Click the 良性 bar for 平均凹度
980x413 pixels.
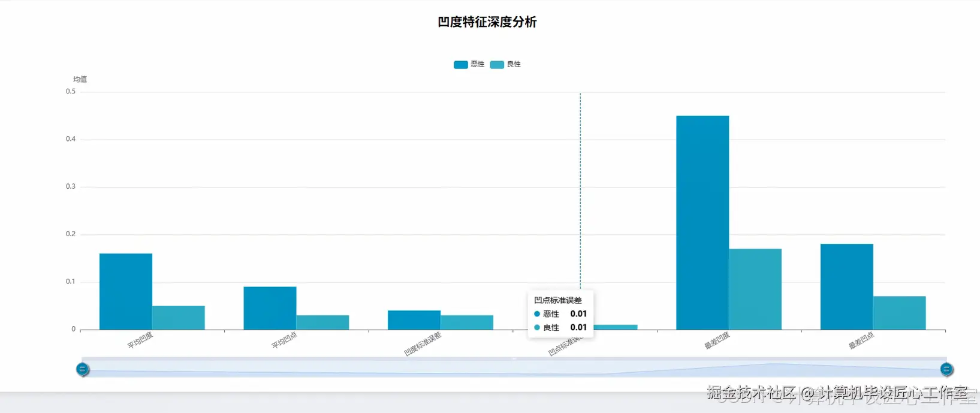click(x=179, y=318)
